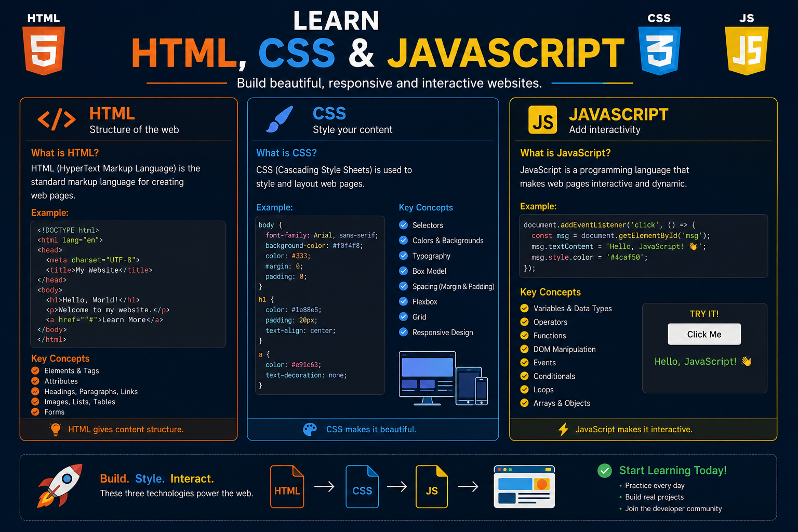Click the check icon beside Flexbox

pos(403,301)
